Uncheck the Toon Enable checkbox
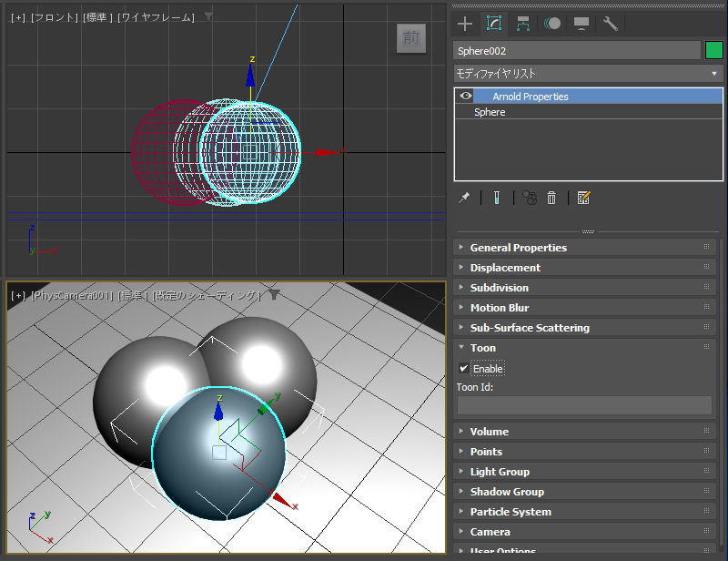The image size is (728, 561). tap(463, 369)
